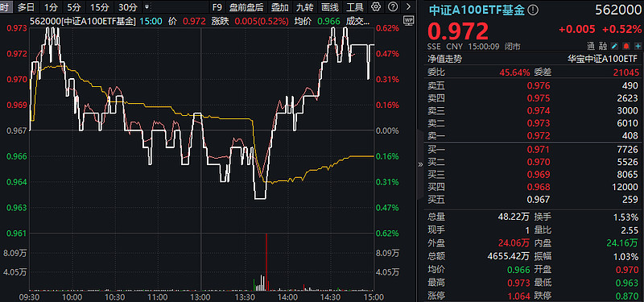Expand the panel with double chevron
Screen dimensions: 644x302
coord(420,164)
